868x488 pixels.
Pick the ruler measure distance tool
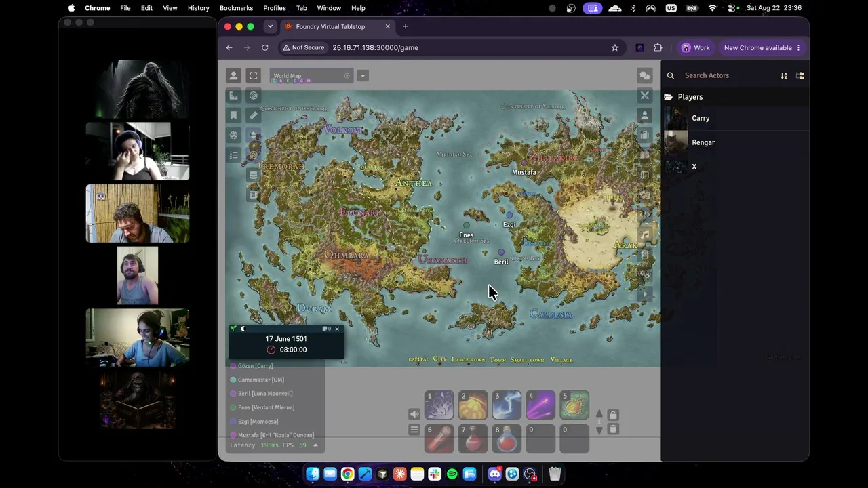pyautogui.click(x=254, y=115)
